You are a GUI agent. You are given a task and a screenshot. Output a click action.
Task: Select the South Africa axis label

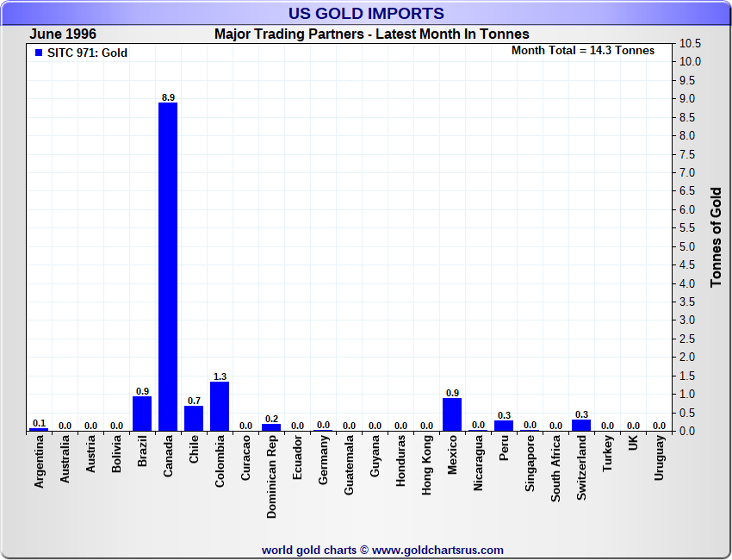pyautogui.click(x=555, y=466)
